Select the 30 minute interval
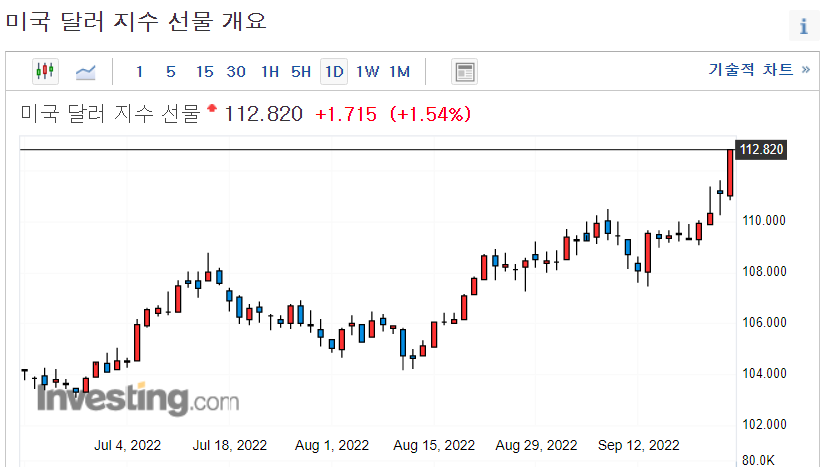 236,72
